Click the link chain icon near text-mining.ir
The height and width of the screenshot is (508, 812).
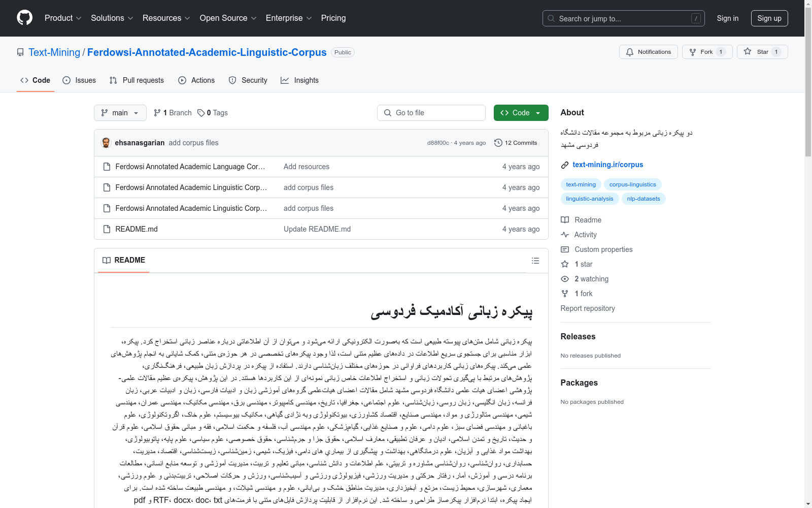pyautogui.click(x=565, y=165)
